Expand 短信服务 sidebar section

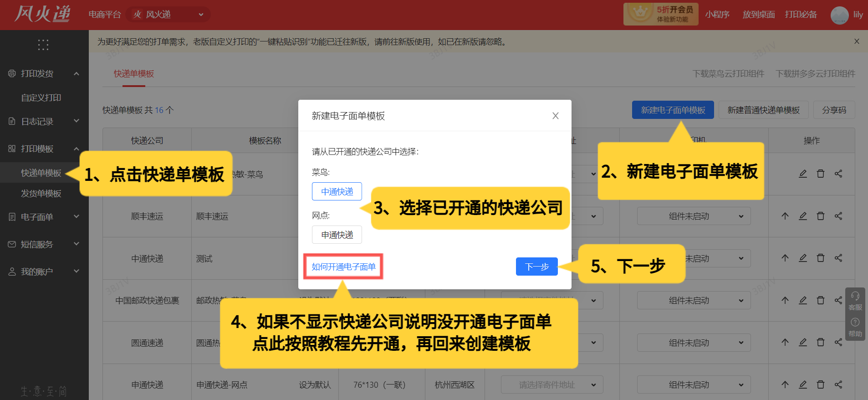pos(44,244)
